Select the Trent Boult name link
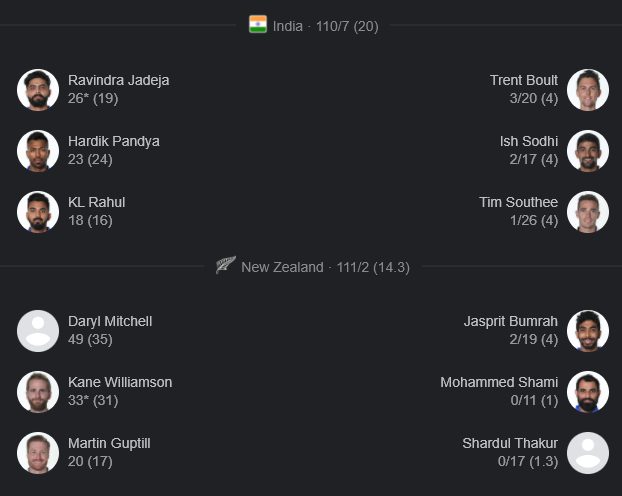This screenshot has width=622, height=496. click(x=524, y=80)
